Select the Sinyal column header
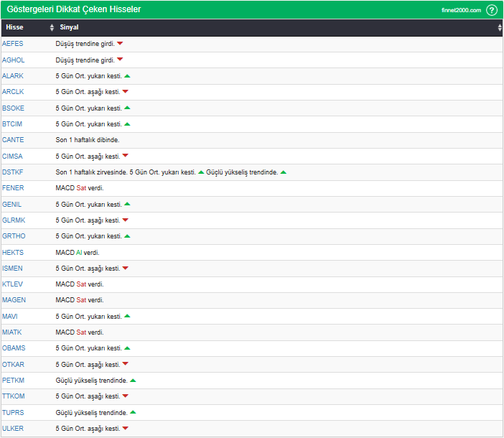This screenshot has height=438, width=504. coord(70,27)
